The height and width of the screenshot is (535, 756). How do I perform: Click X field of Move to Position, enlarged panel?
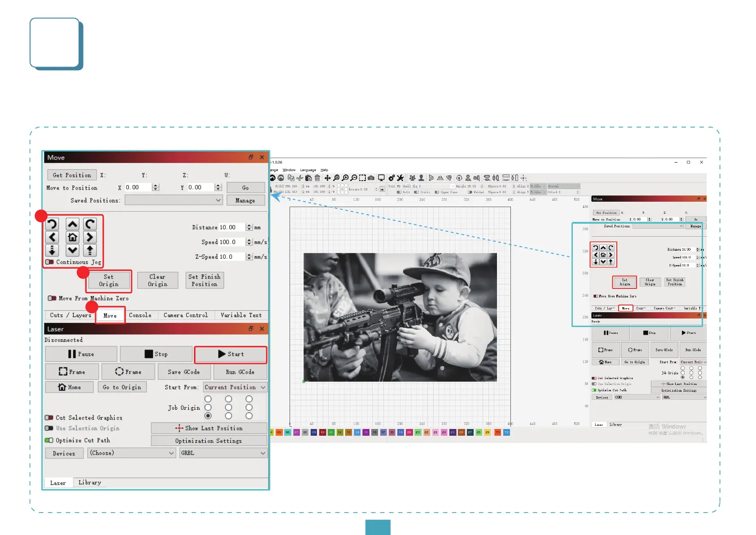click(139, 187)
